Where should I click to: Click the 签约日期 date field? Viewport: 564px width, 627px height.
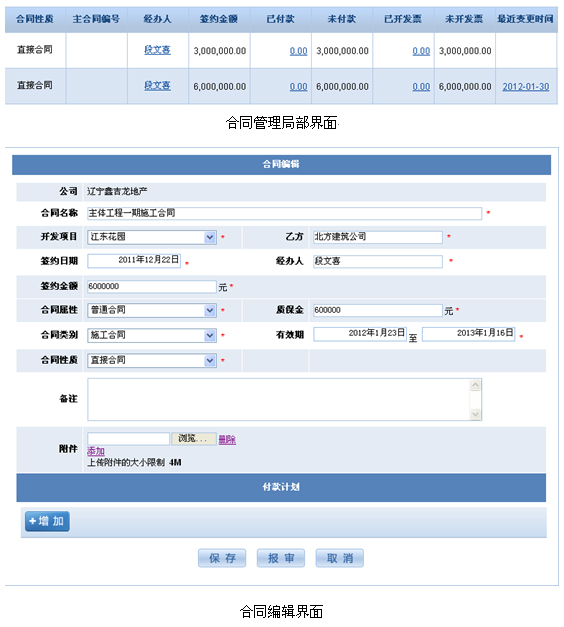134,260
